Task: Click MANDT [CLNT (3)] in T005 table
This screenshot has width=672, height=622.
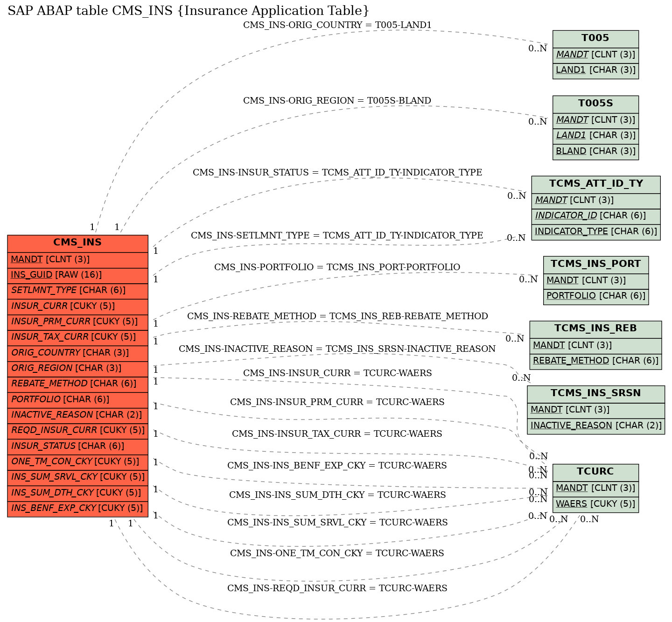Action: click(x=595, y=55)
